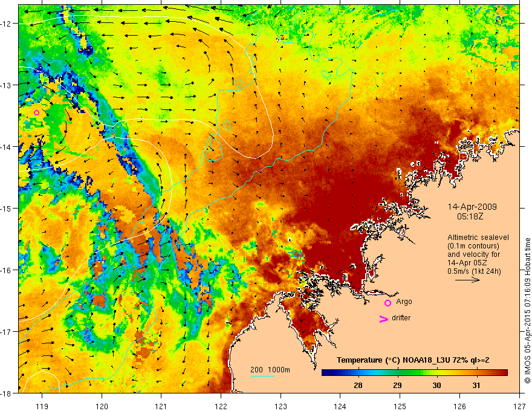This screenshot has height=411, width=532.
Task: Click the "drifter" legend label
Action: 401,318
